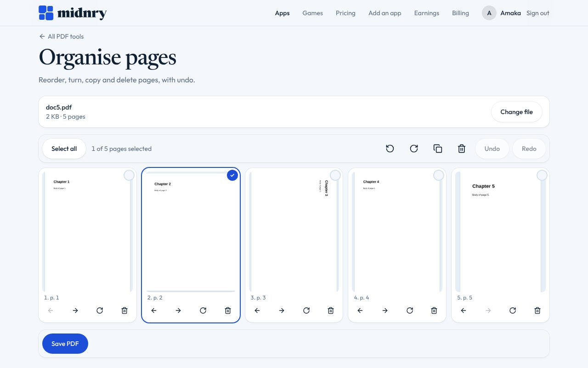The image size is (588, 368).
Task: Select page 5 using its checkbox circle
Action: coord(542,175)
